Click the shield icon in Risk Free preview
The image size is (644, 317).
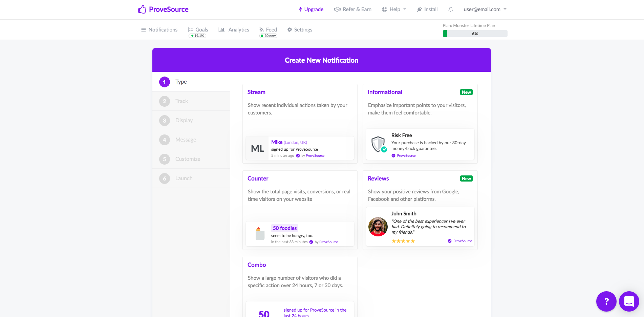(x=379, y=145)
